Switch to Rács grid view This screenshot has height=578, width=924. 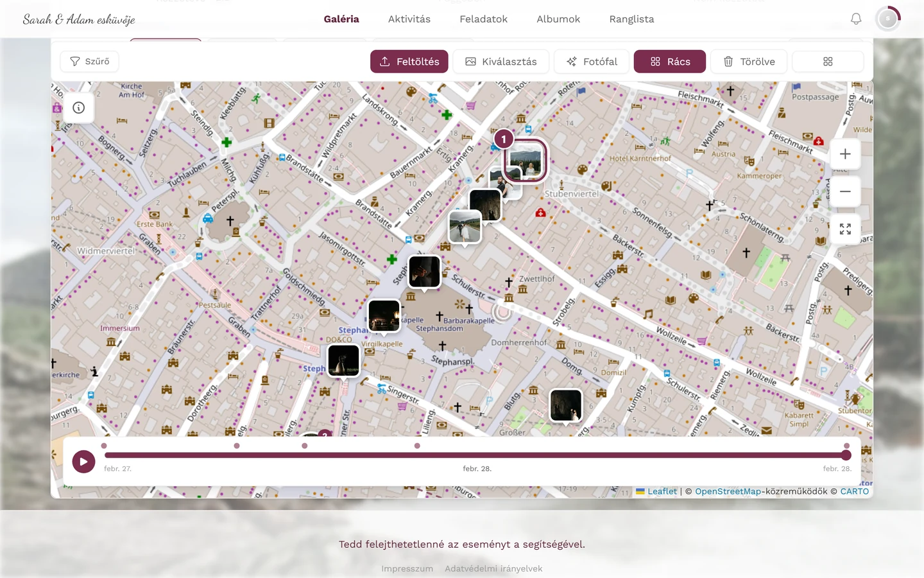[670, 62]
